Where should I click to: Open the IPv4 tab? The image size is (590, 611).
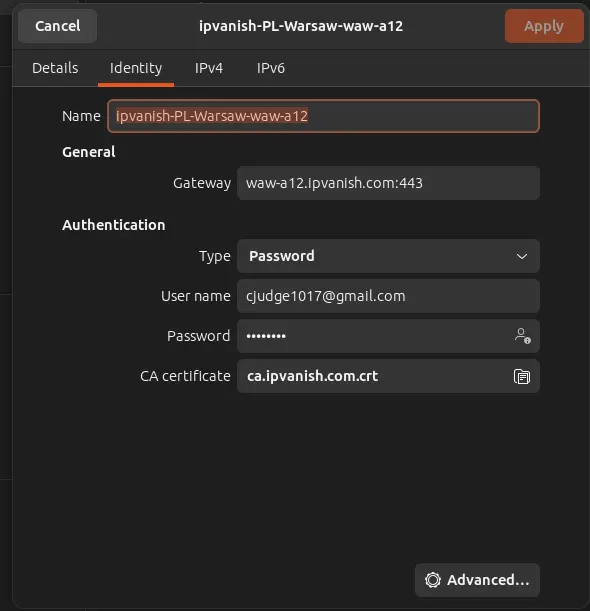208,68
